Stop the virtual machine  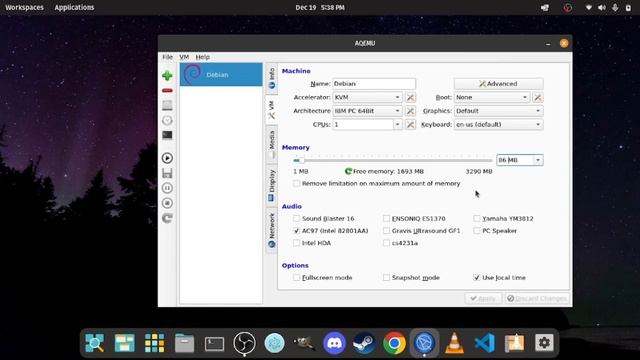[167, 203]
